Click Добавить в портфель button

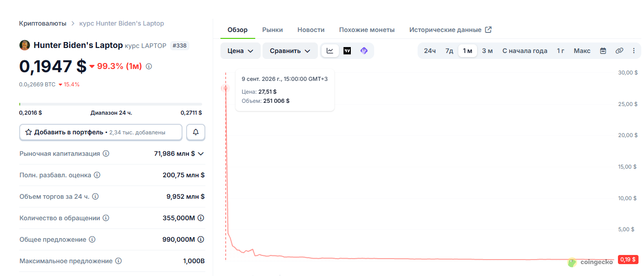click(x=101, y=132)
